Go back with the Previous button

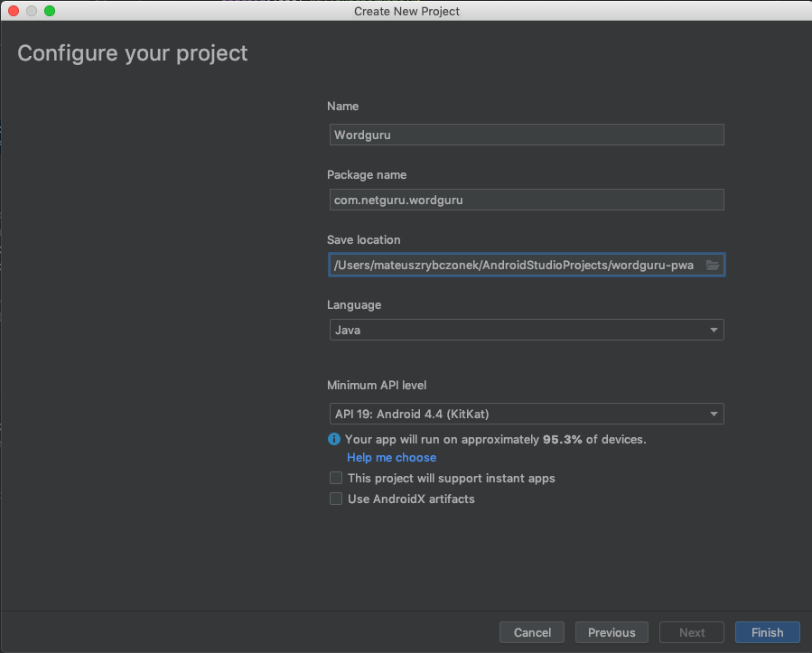[611, 632]
